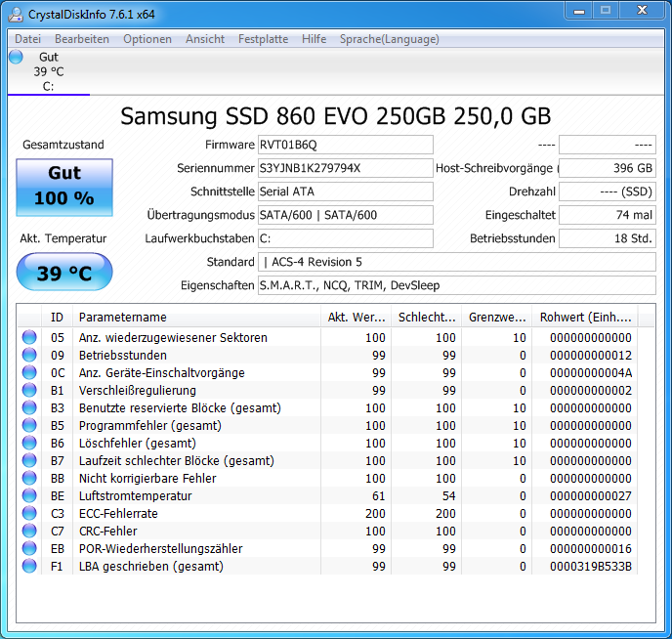Viewport: 672px width, 639px height.
Task: Open the Datei menu
Action: (28, 39)
